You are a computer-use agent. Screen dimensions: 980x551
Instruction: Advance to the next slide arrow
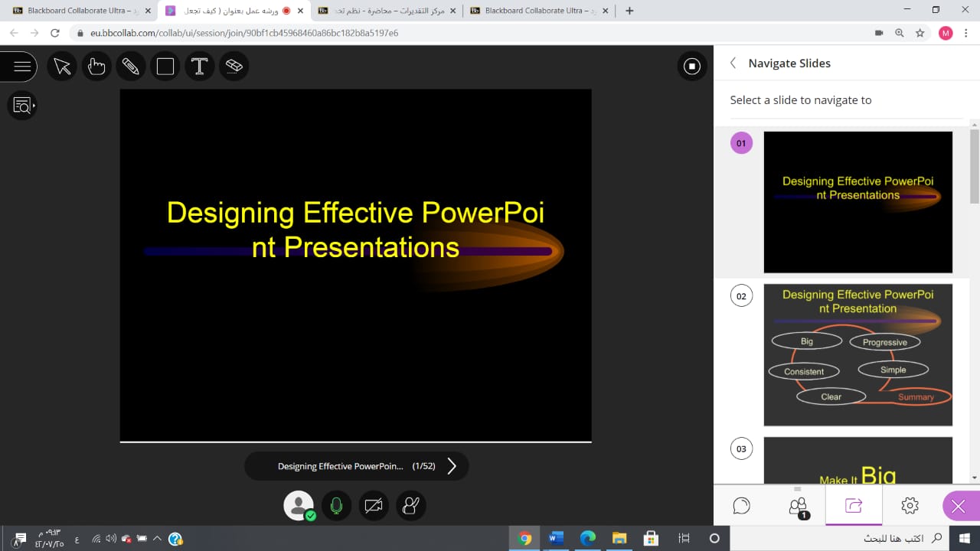coord(452,466)
